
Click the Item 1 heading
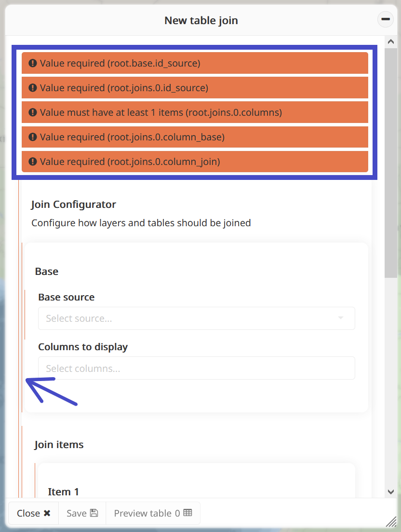[63, 491]
